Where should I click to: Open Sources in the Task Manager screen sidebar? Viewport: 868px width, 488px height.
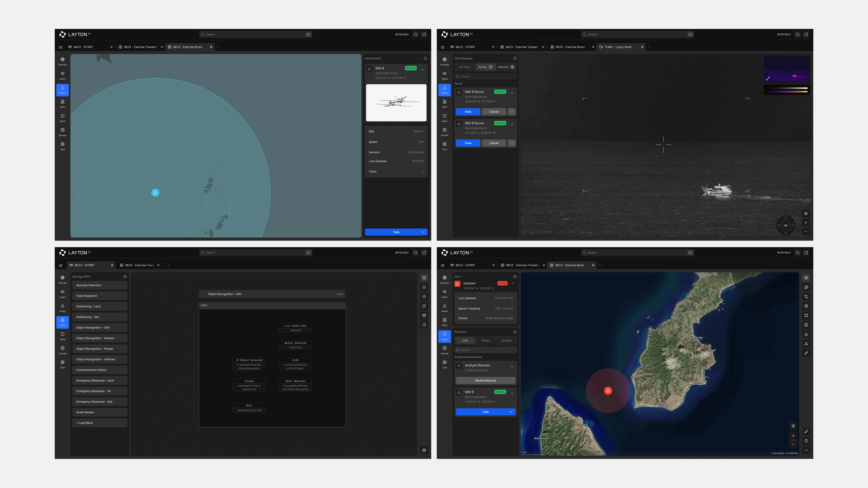coord(444,132)
